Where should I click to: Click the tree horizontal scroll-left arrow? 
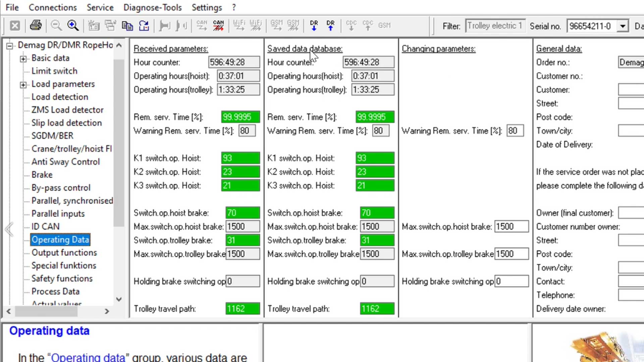click(9, 311)
